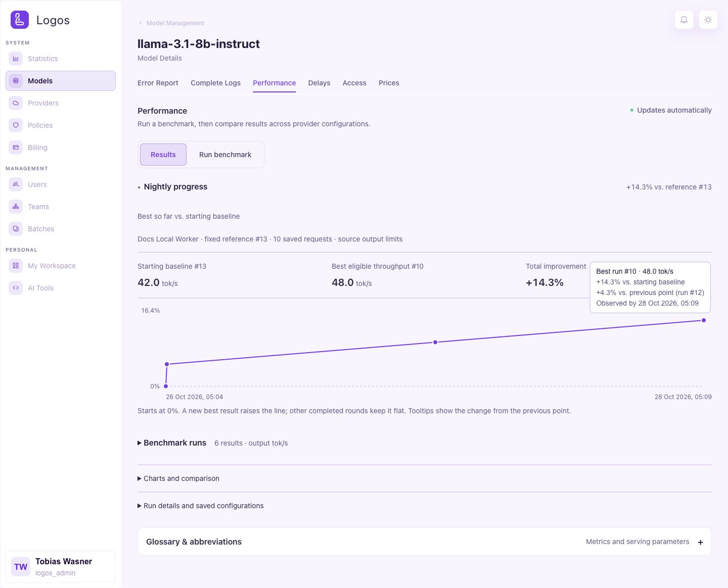The image size is (728, 588).
Task: Click the Policies shield icon
Action: coord(16,125)
